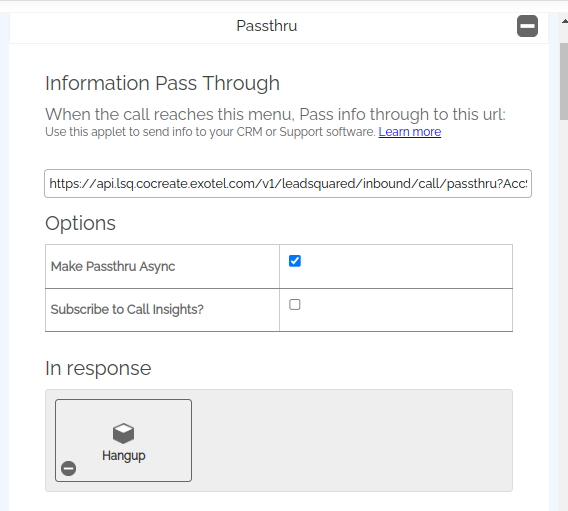Click the Make Passthru Async label
This screenshot has height=511, width=568.
113,267
